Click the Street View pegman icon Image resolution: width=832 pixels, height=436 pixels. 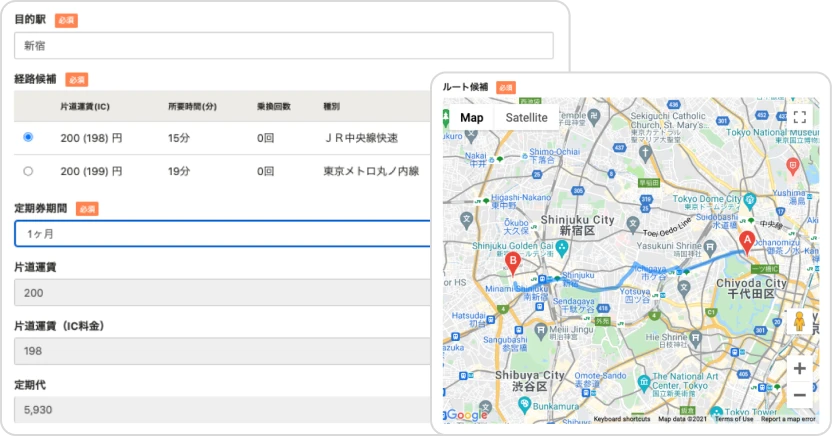click(x=799, y=321)
